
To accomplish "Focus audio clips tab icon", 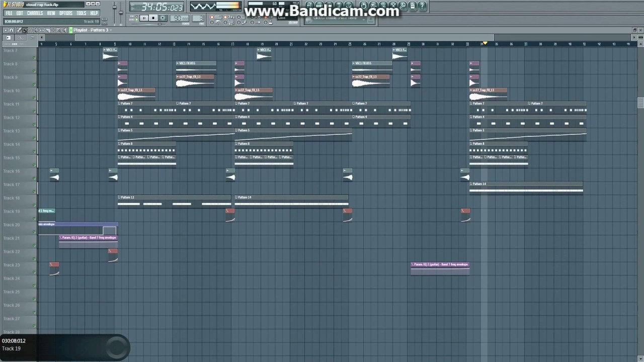I will point(8,38).
